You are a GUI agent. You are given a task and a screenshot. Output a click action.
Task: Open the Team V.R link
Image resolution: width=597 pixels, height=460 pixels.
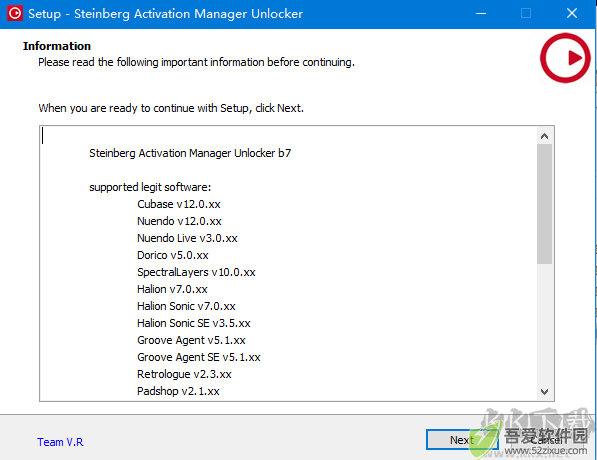pos(60,442)
